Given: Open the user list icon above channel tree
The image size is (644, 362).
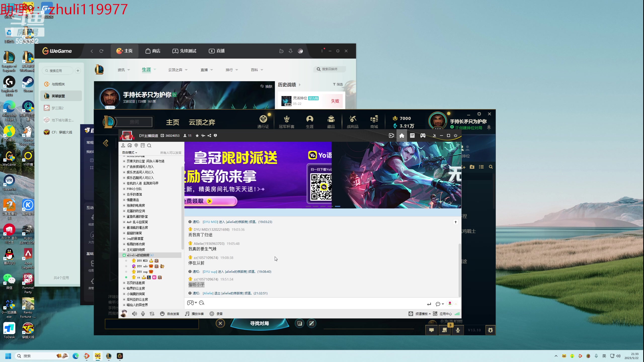Looking at the screenshot, I should tap(123, 145).
